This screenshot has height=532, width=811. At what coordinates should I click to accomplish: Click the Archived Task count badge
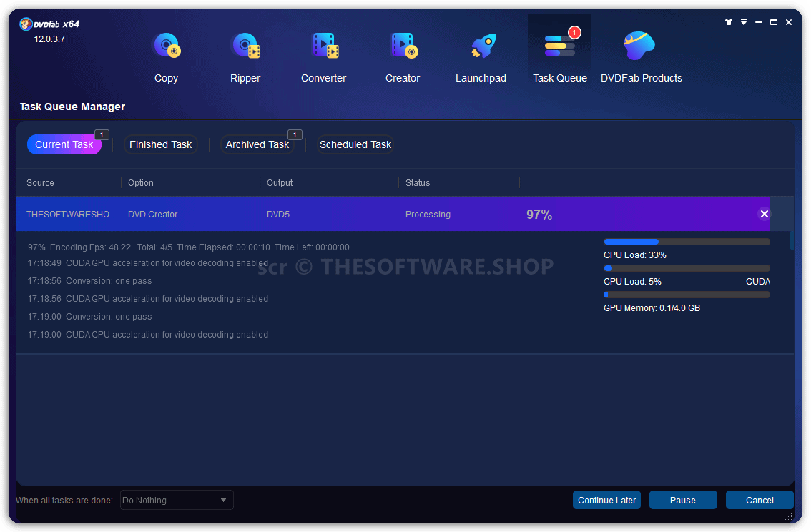coord(295,135)
